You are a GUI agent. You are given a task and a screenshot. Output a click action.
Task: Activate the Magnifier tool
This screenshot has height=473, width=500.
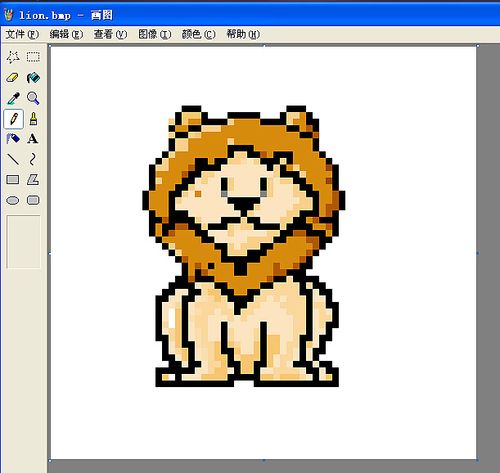[x=33, y=98]
